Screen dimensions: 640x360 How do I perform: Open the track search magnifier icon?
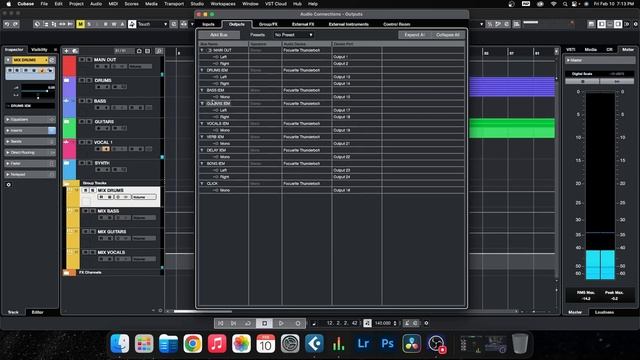[x=159, y=51]
